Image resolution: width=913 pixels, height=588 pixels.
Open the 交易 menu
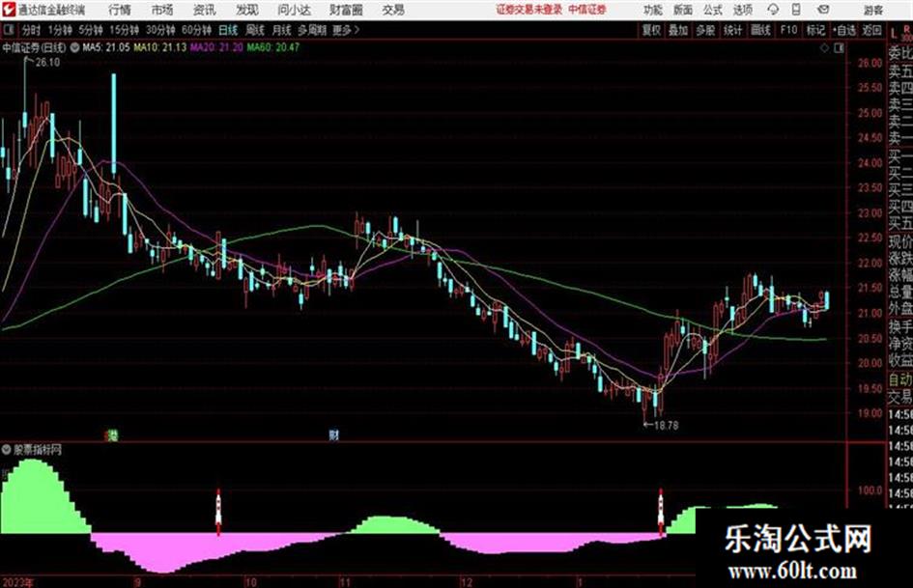pyautogui.click(x=393, y=10)
